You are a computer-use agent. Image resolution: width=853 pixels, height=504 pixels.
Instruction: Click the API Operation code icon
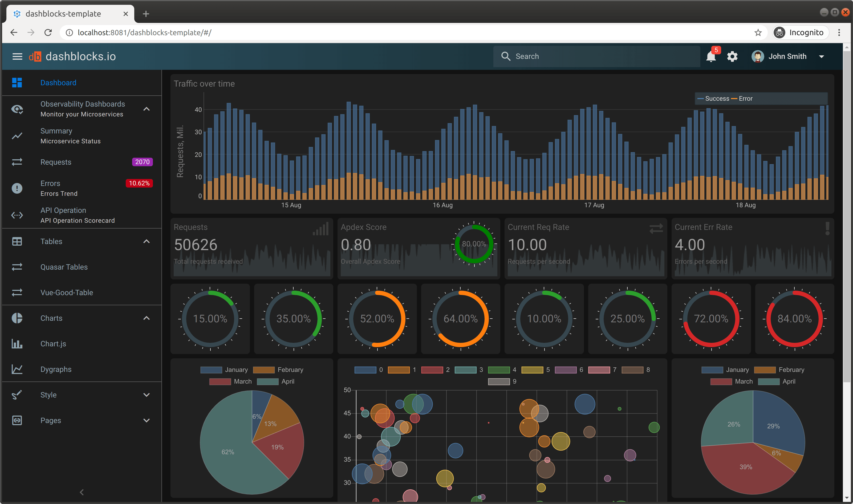pyautogui.click(x=17, y=215)
